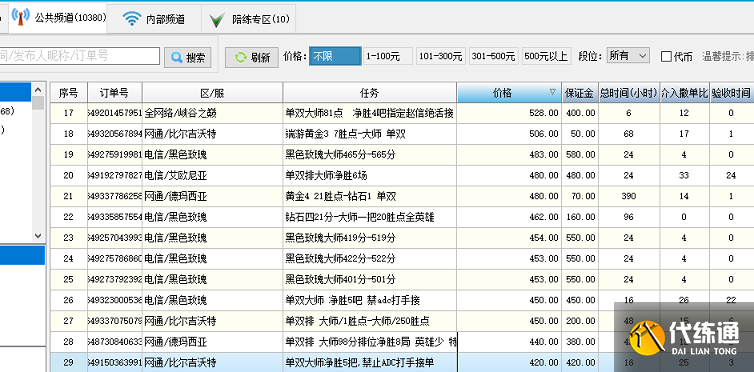Click the green checkmark icon on 陪练专区
This screenshot has width=754, height=372.
217,20
